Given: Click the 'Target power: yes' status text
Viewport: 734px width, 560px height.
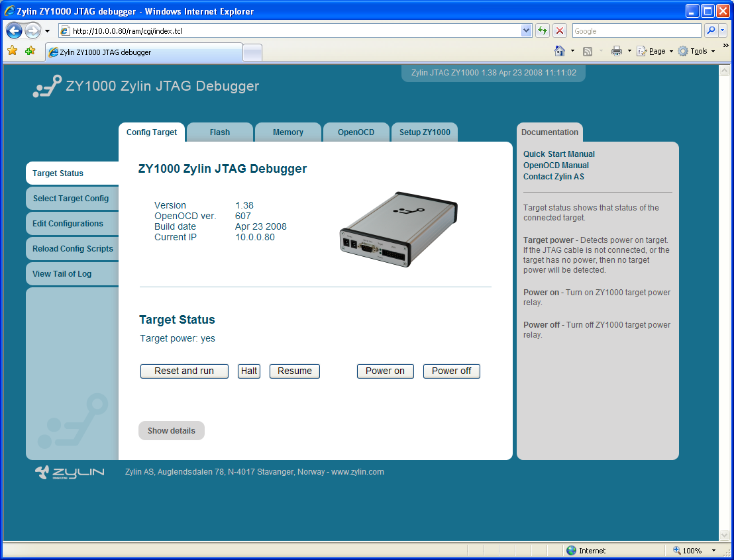Looking at the screenshot, I should point(178,338).
